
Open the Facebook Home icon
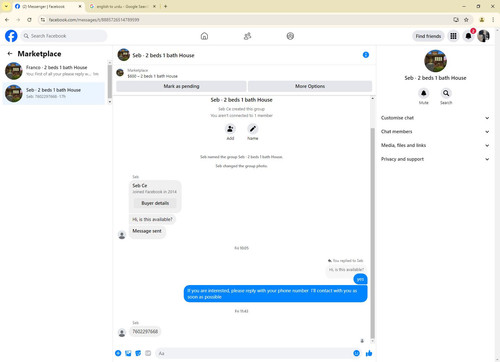coord(204,36)
